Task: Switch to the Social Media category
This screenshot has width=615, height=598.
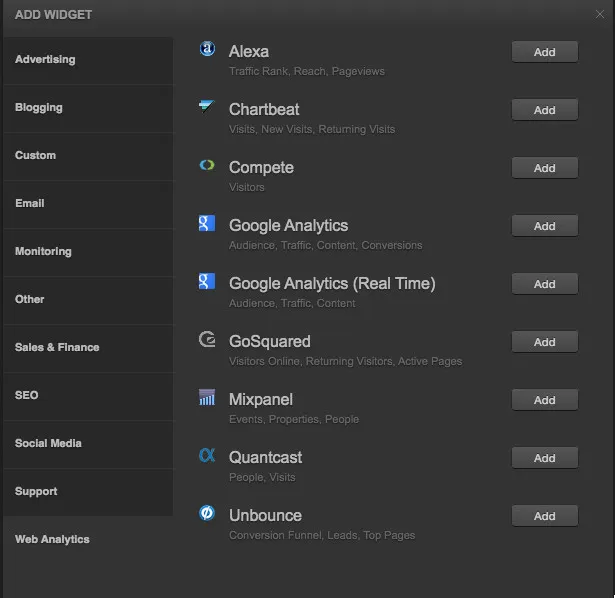Action: coord(88,444)
